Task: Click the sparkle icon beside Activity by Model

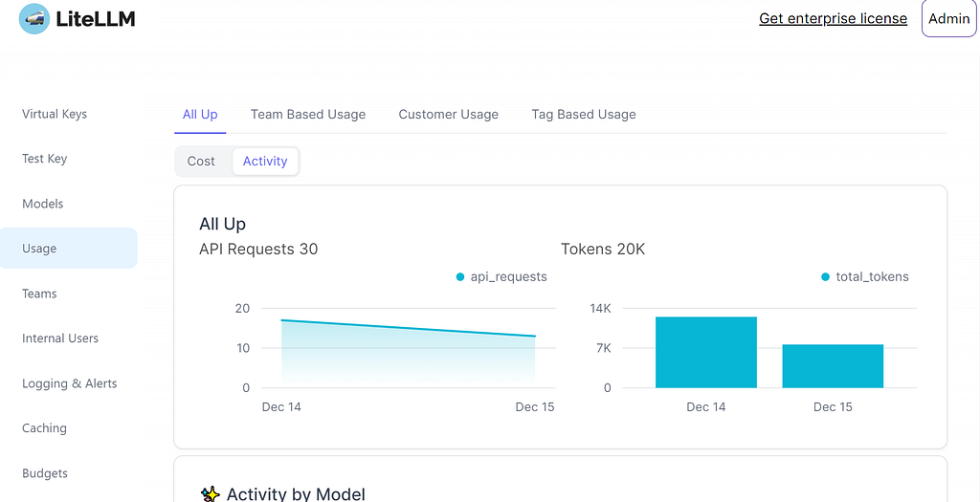Action: click(211, 494)
